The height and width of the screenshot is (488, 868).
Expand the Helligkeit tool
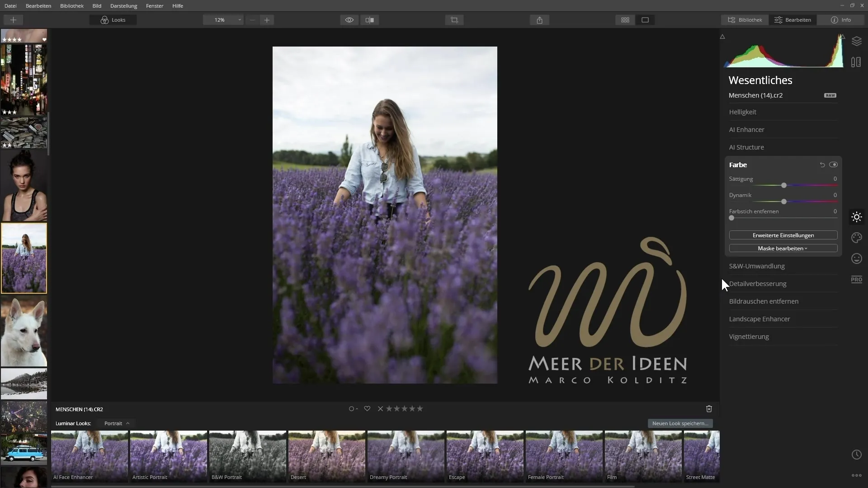click(x=783, y=112)
